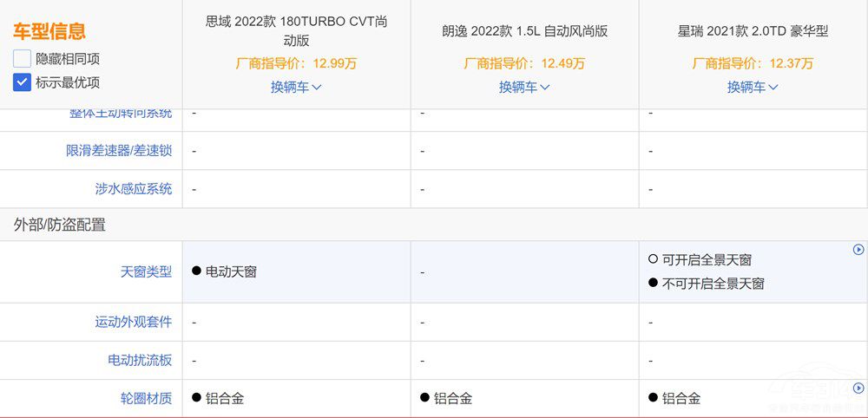The height and width of the screenshot is (418, 868).
Task: Select the 不可开启全景天窗 option bullet
Action: click(654, 283)
